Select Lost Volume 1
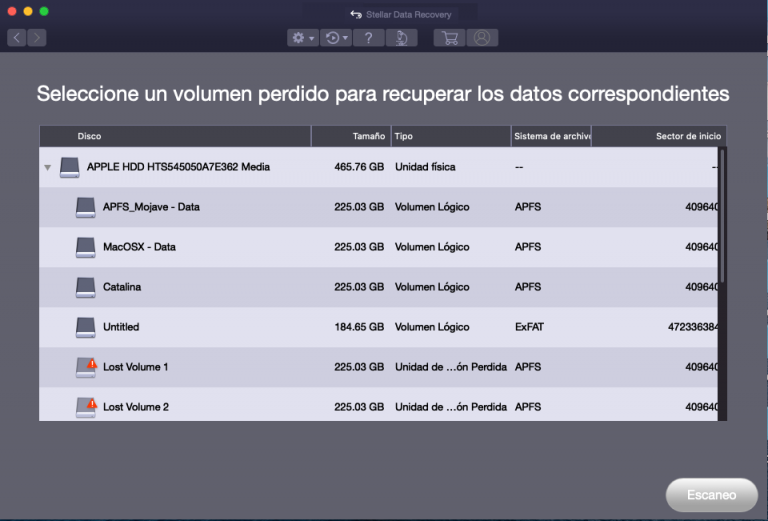Screen dimensions: 768x521 click(378, 368)
